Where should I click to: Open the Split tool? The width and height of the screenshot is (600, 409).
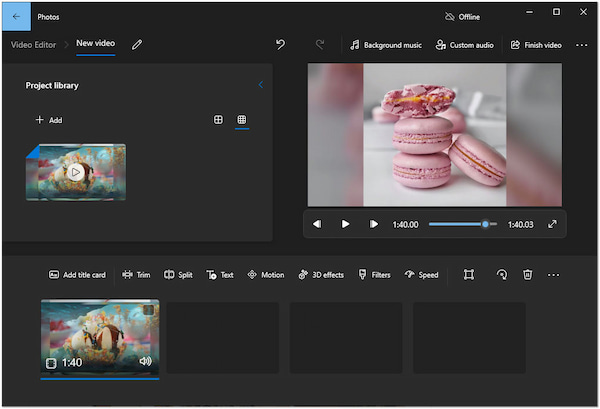pyautogui.click(x=178, y=275)
